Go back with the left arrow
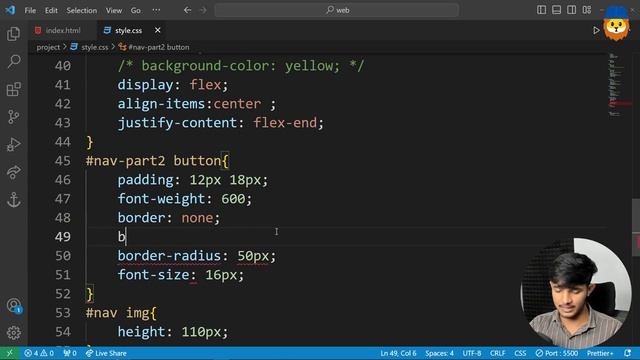640x360 pixels. point(187,10)
